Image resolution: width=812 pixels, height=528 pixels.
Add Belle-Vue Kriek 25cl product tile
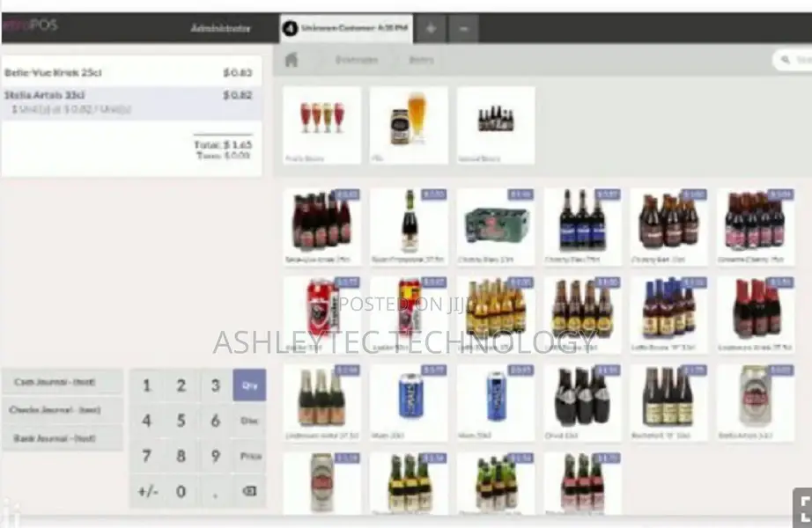pos(321,227)
